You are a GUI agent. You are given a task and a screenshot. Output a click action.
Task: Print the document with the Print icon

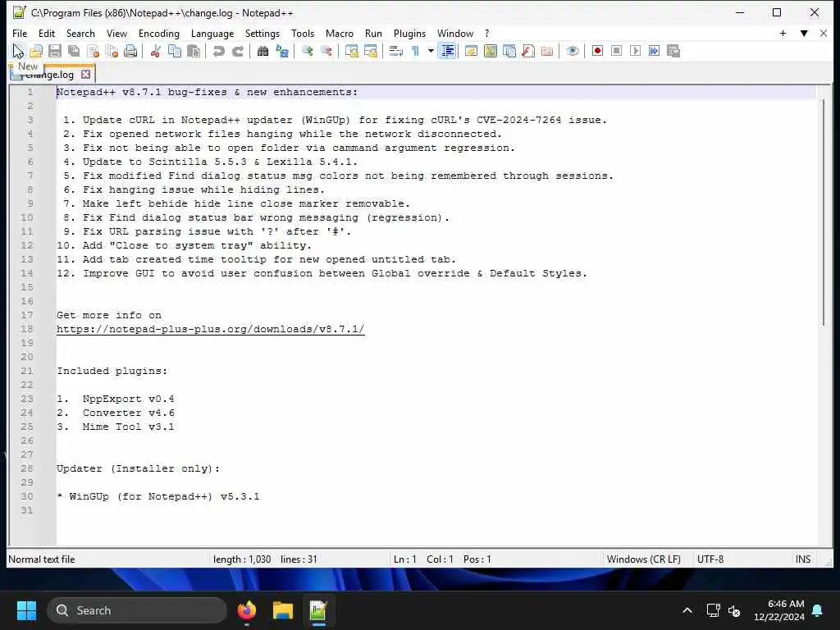click(130, 51)
